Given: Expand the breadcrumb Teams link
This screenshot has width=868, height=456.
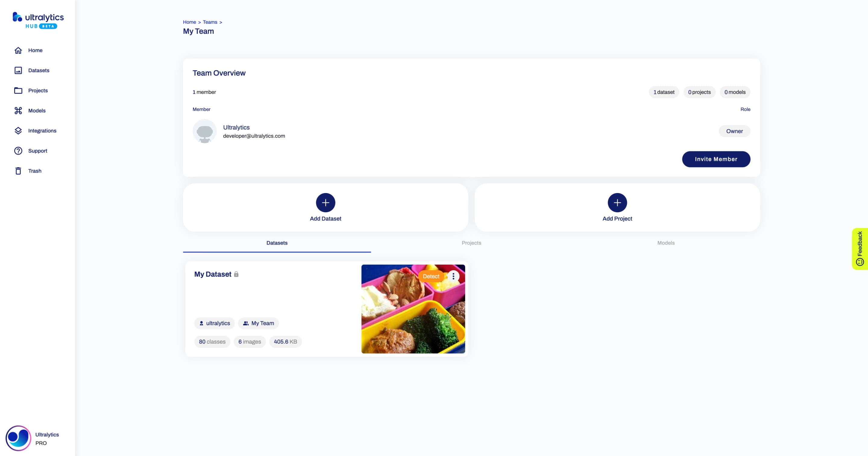Looking at the screenshot, I should (209, 22).
